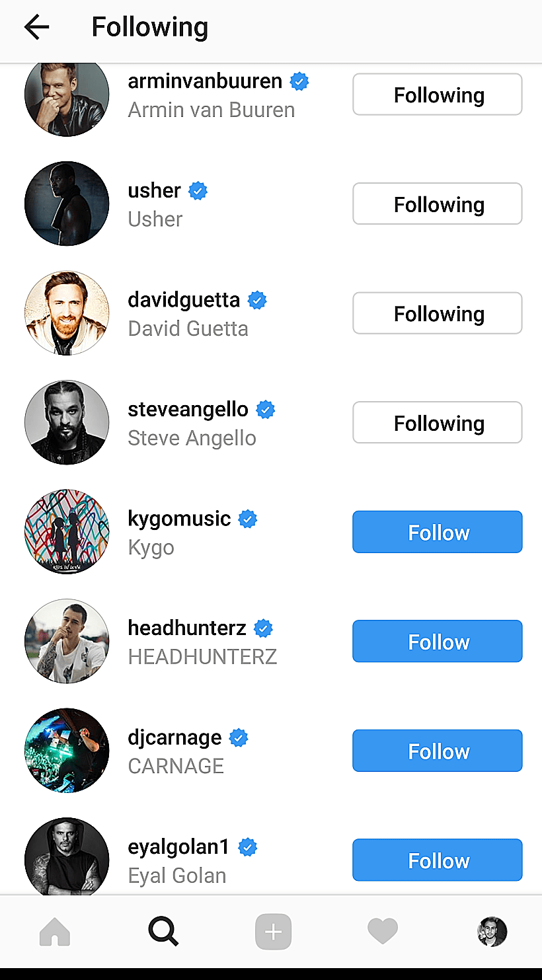Toggle the Following button for usher
The width and height of the screenshot is (542, 980).
click(437, 204)
